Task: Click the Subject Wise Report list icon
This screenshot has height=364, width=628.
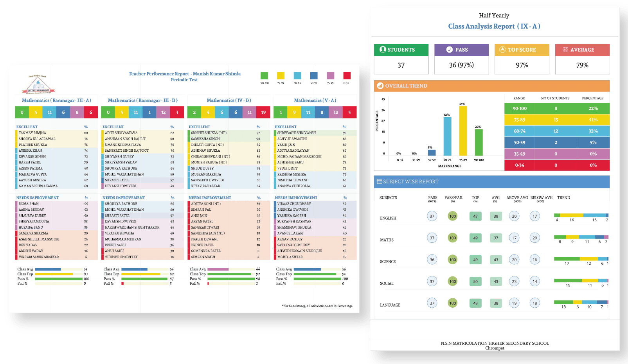Action: point(379,181)
